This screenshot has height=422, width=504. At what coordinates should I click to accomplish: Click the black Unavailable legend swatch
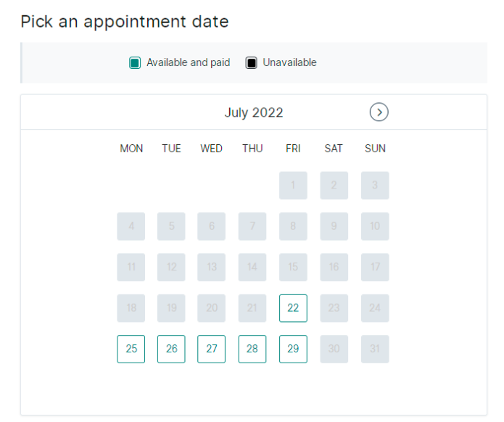(252, 62)
